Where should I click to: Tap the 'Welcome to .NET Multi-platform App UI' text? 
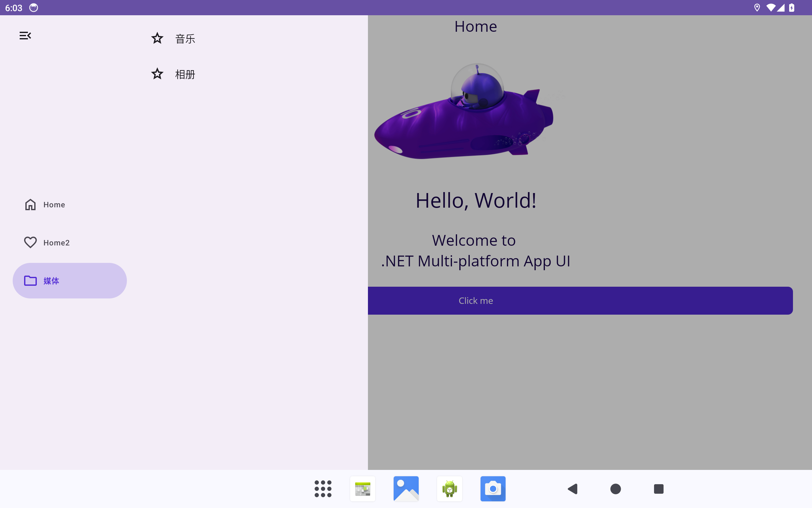click(x=476, y=251)
